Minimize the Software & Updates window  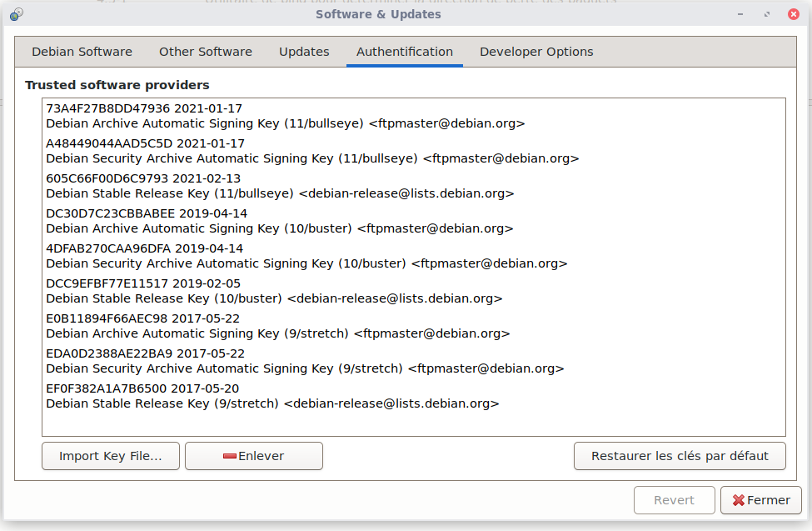click(740, 14)
